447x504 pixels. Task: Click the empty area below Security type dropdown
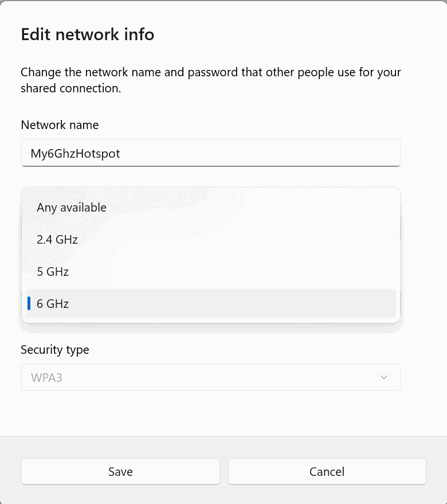tap(210, 413)
